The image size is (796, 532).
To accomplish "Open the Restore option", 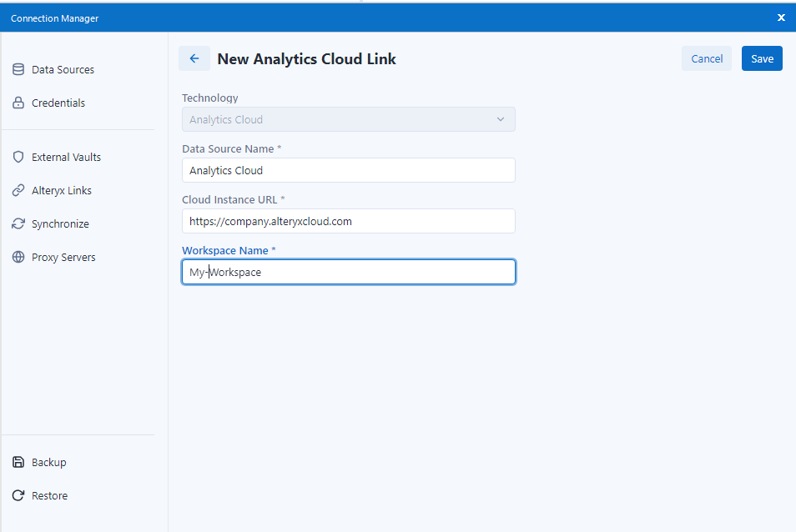I will (x=48, y=495).
